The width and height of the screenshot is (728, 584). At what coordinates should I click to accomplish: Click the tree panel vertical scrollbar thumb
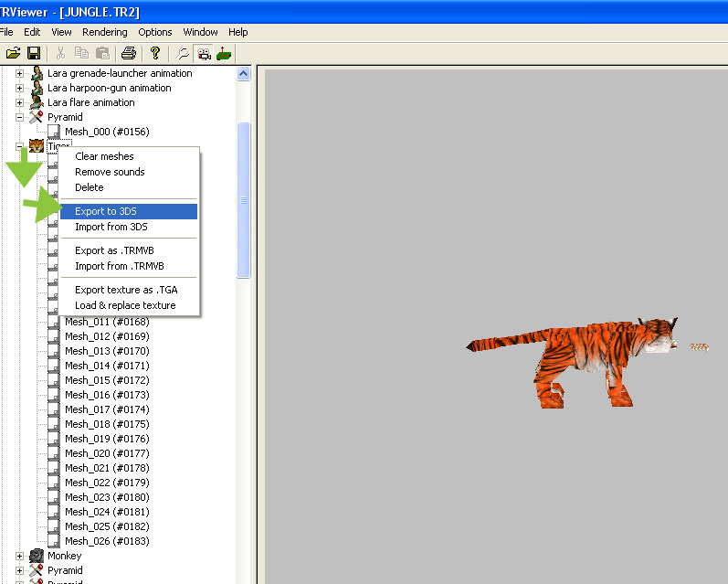coord(243,200)
